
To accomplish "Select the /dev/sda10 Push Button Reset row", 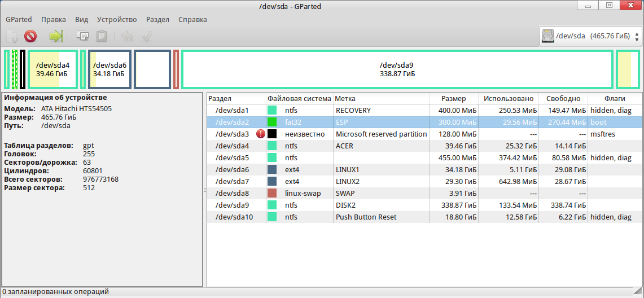I will 339,217.
